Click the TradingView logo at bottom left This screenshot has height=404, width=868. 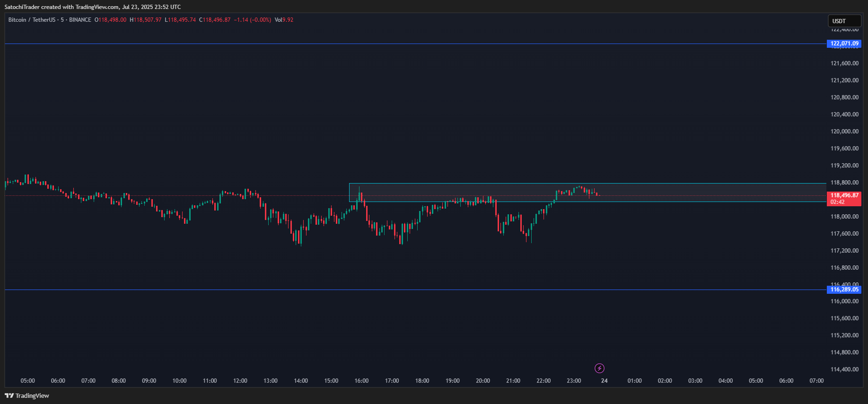tap(27, 395)
